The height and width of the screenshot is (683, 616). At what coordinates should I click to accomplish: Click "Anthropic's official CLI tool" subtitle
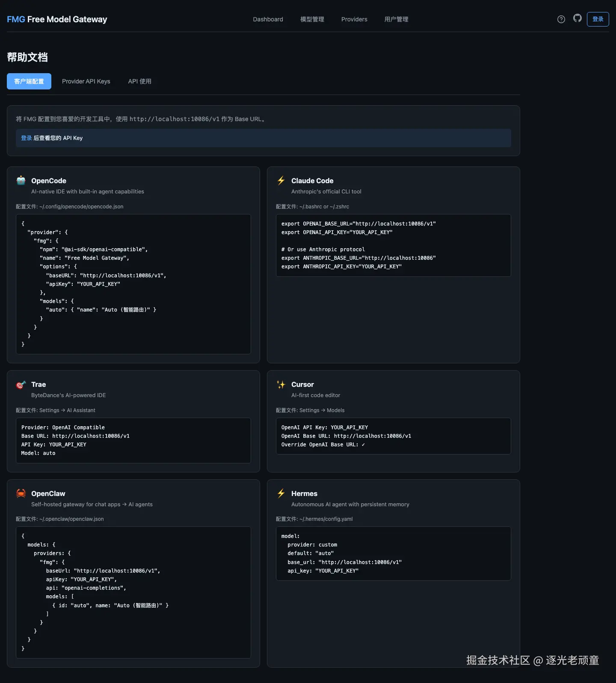click(326, 192)
